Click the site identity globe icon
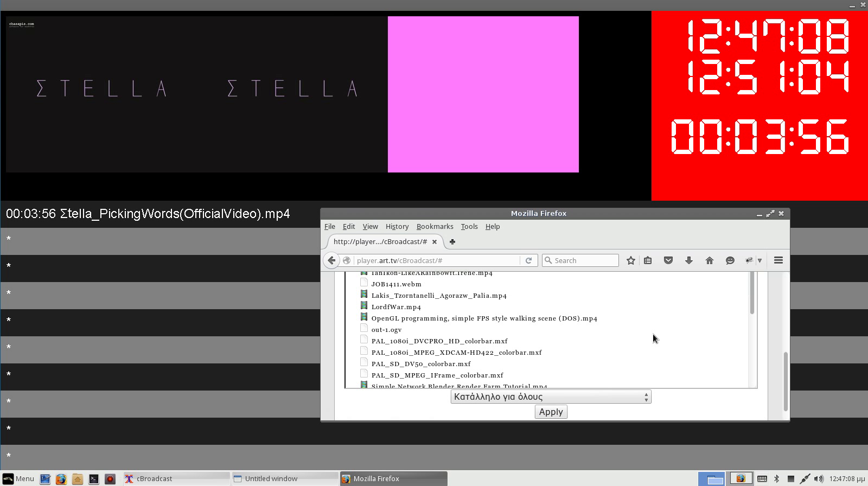The image size is (868, 486). pos(347,260)
